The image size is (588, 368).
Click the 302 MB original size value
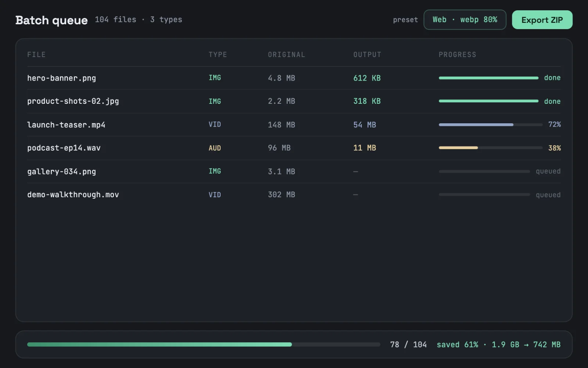click(282, 195)
